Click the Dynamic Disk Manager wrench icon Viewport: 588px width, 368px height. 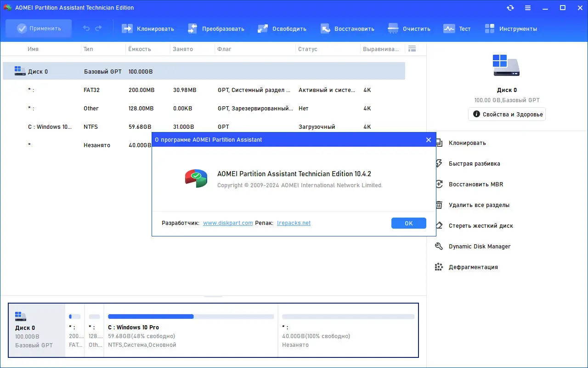coord(439,246)
